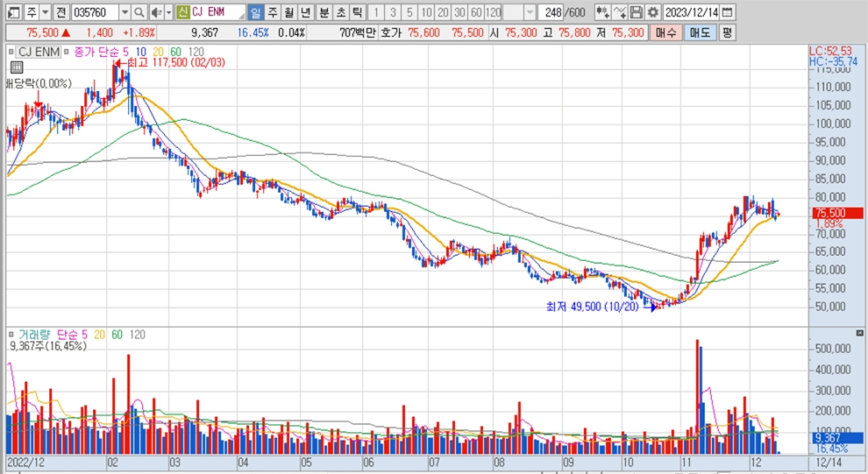Select the 3 interval button
Screen dimensions: 868x474
coord(393,12)
